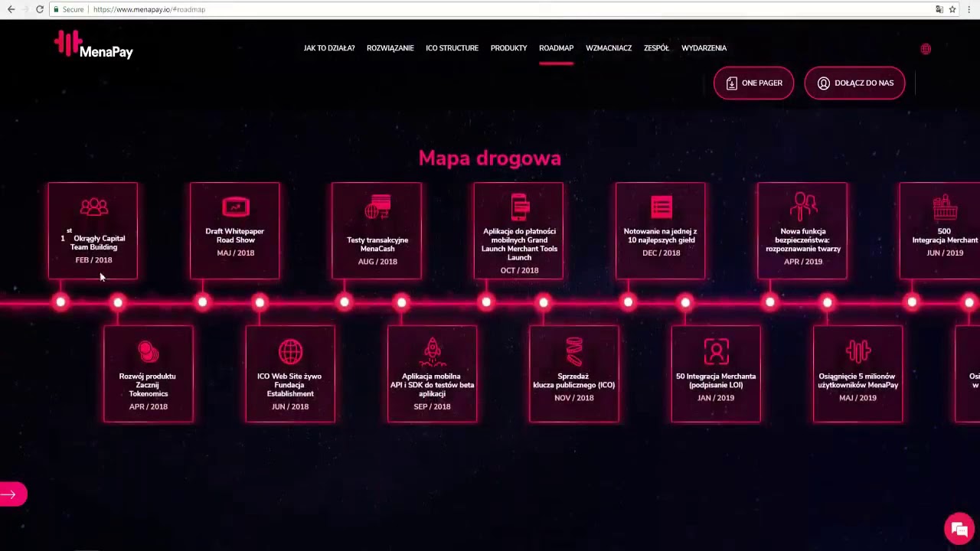Viewport: 980px width, 551px height.
Task: Click the listing icon on Notowanie card
Action: [661, 207]
